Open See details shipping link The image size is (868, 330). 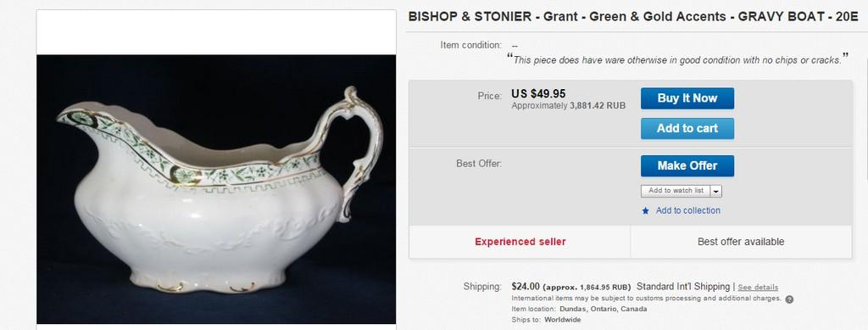point(758,288)
